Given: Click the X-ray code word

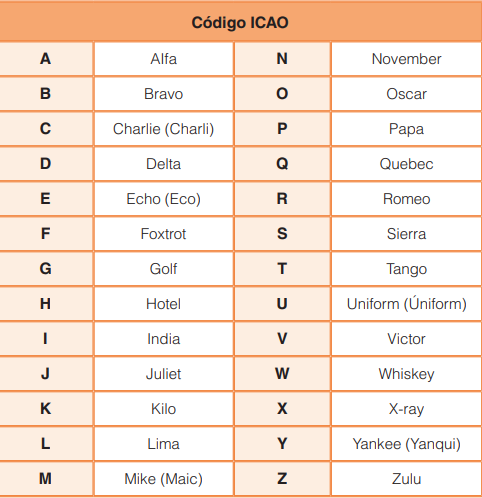Looking at the screenshot, I should 407,409.
